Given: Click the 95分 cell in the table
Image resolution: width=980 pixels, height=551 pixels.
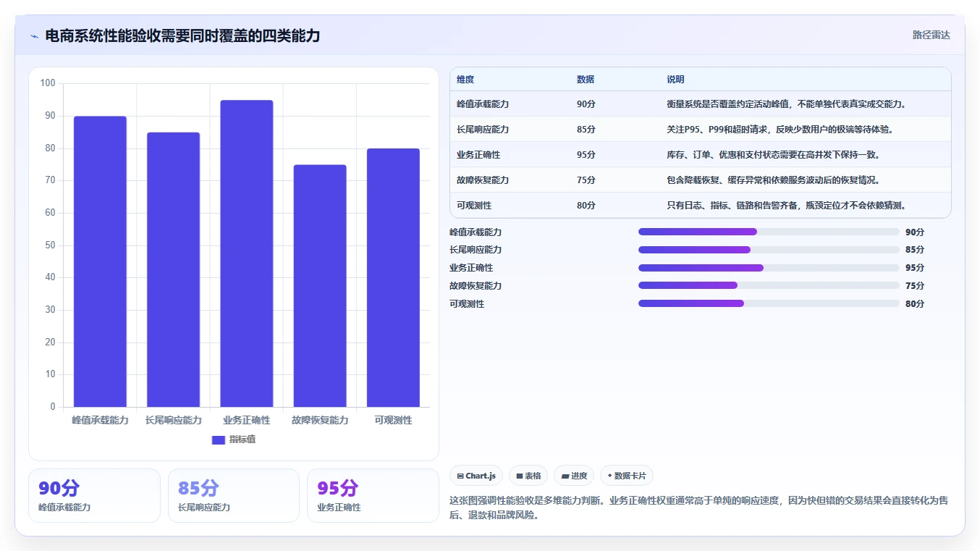Looking at the screenshot, I should (x=586, y=154).
